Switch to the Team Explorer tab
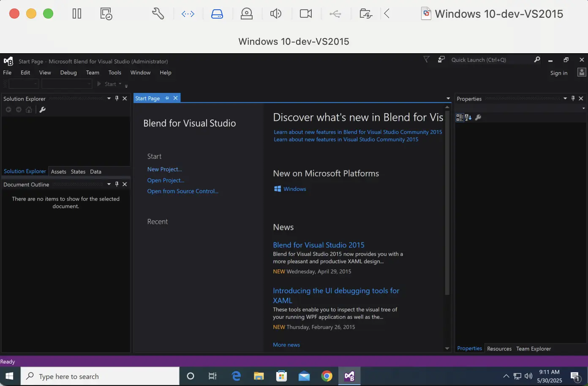 click(x=534, y=348)
